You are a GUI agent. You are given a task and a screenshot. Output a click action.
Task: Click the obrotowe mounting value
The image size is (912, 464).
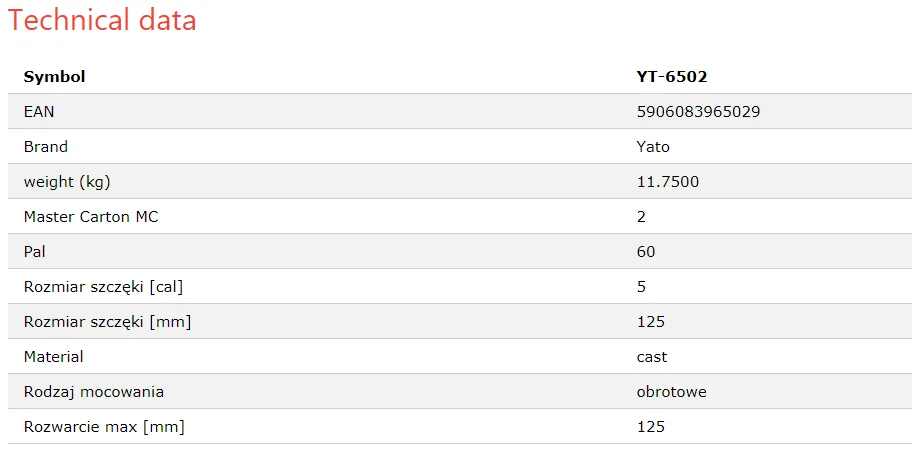click(671, 392)
